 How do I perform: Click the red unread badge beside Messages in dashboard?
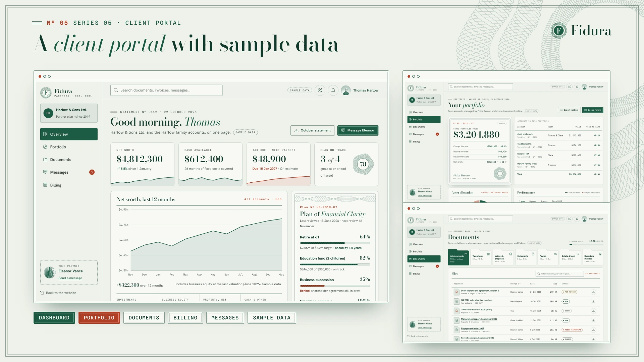[x=92, y=172]
